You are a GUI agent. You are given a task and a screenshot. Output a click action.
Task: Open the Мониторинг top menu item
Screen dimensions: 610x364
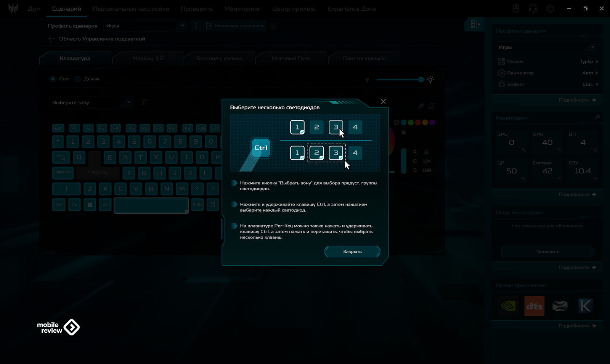pyautogui.click(x=242, y=9)
